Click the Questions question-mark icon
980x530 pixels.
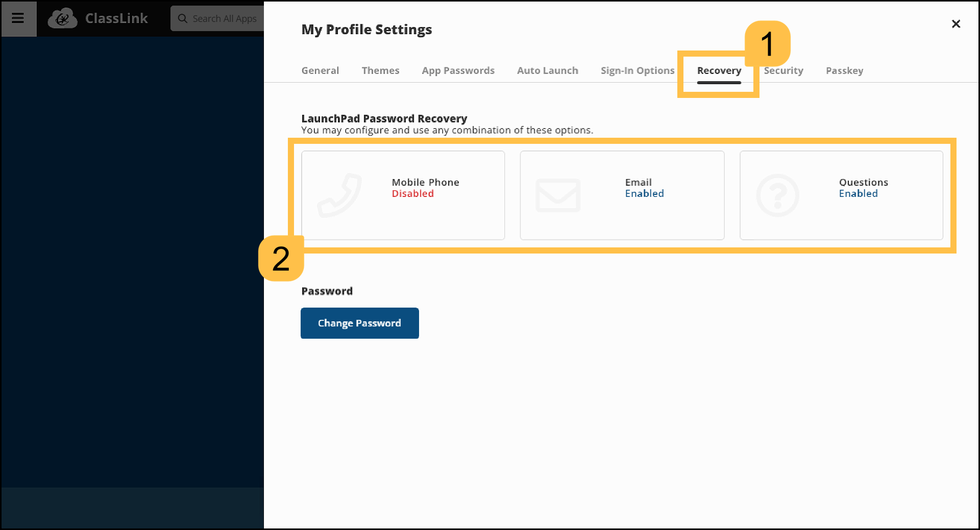(x=777, y=195)
